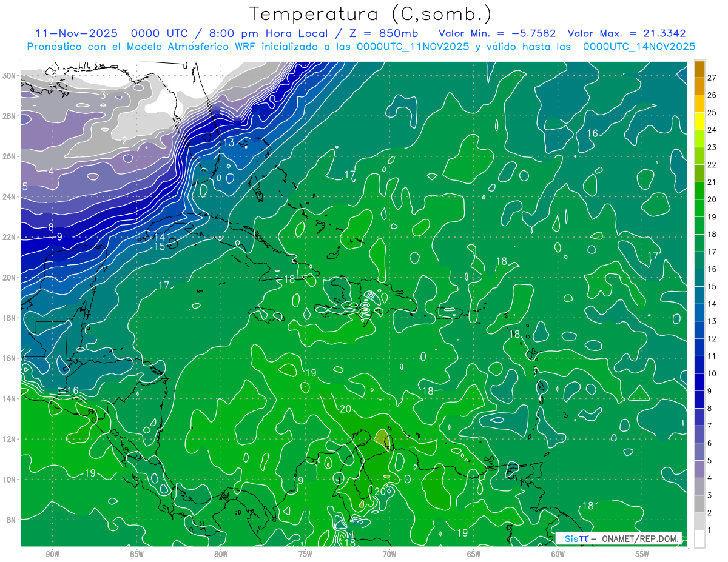Click the "13" contour label on the map
The height and width of the screenshot is (562, 728).
pyautogui.click(x=229, y=142)
